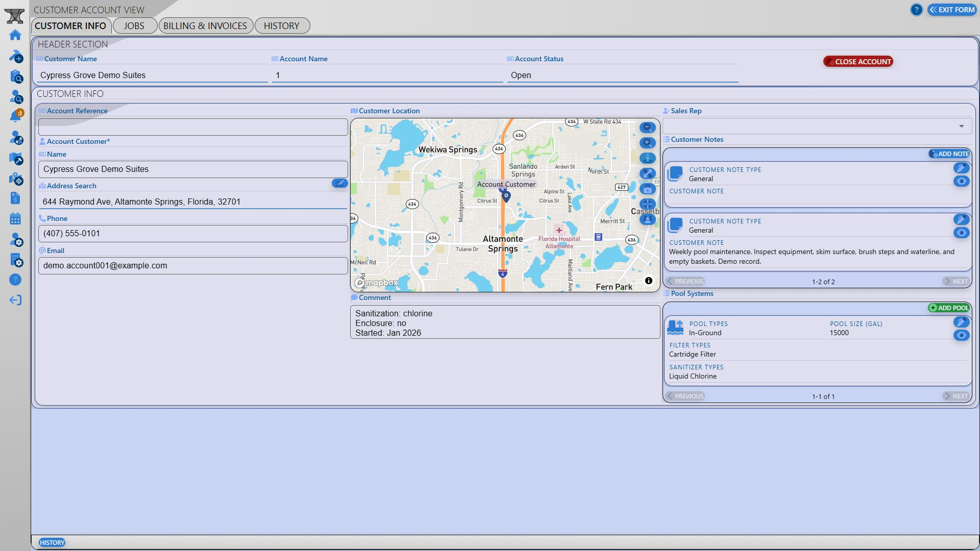Click the green Add Pool button

(x=949, y=308)
